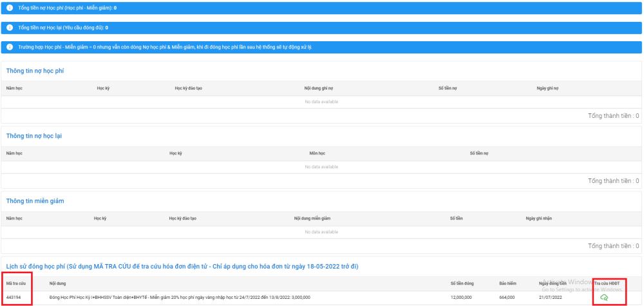Image resolution: width=644 pixels, height=306 pixels.
Task: Select the Đóng Học Phí Học Kỳ I payment description
Action: point(180,297)
